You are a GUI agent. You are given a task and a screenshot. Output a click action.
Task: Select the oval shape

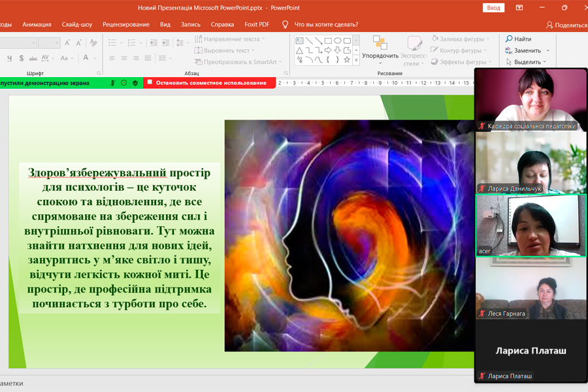coord(338,41)
